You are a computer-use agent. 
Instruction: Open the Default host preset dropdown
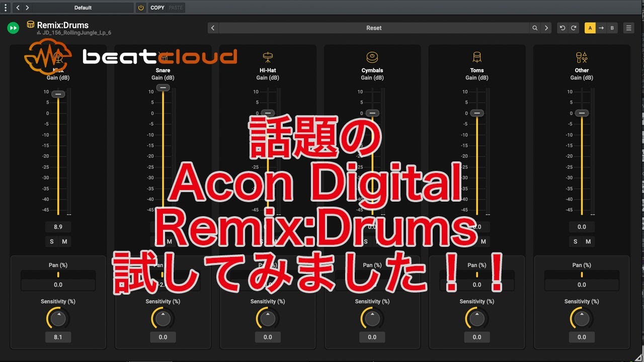coord(83,8)
